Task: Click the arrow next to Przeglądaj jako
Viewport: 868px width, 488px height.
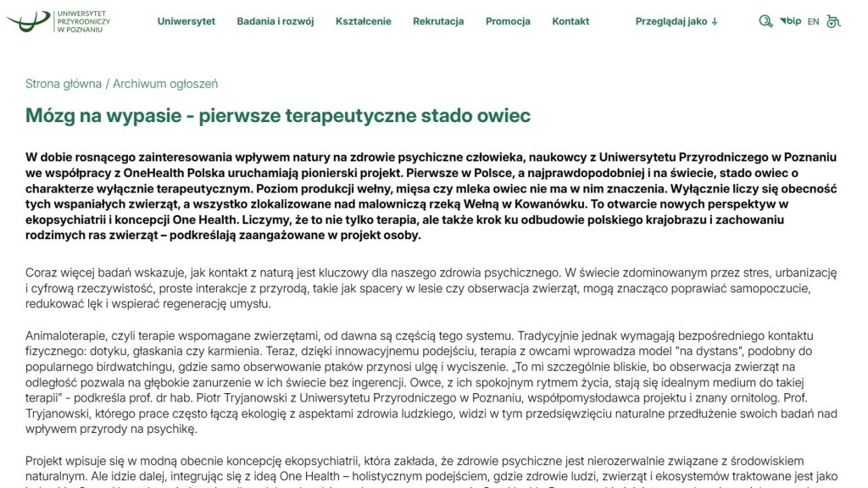Action: point(715,22)
